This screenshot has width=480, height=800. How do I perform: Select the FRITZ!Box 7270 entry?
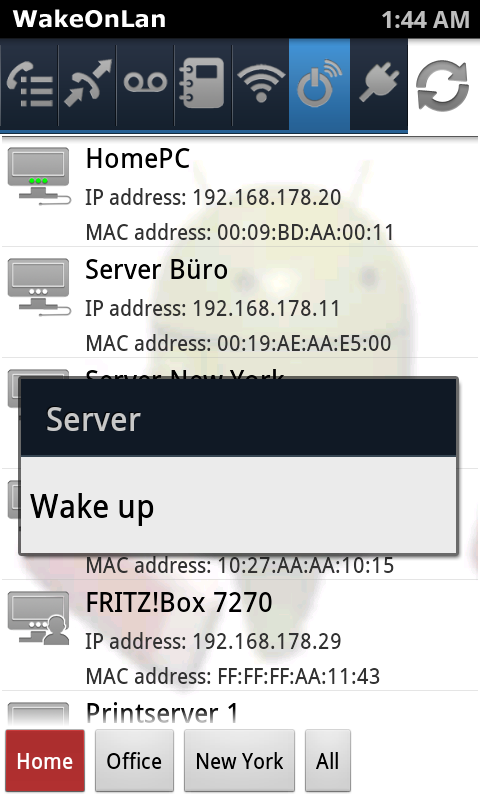click(240, 636)
